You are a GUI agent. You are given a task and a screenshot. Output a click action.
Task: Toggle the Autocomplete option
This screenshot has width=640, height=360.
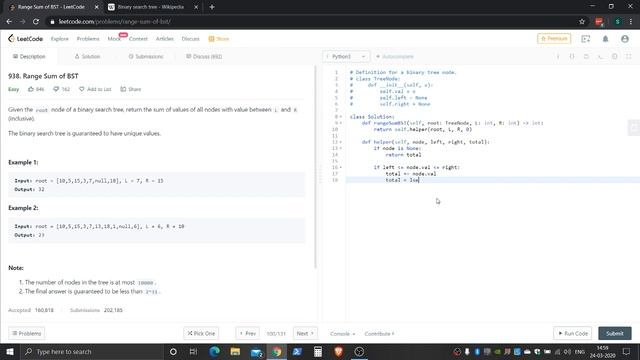point(394,56)
